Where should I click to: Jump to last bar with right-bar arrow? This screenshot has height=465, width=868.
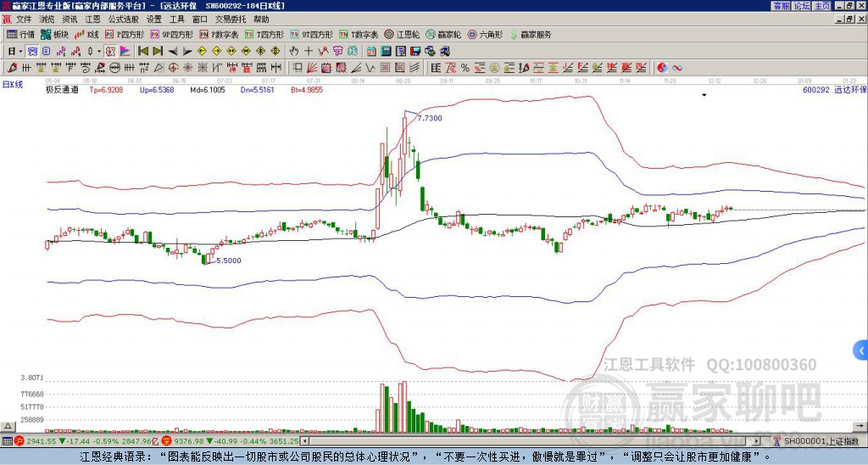click(158, 51)
